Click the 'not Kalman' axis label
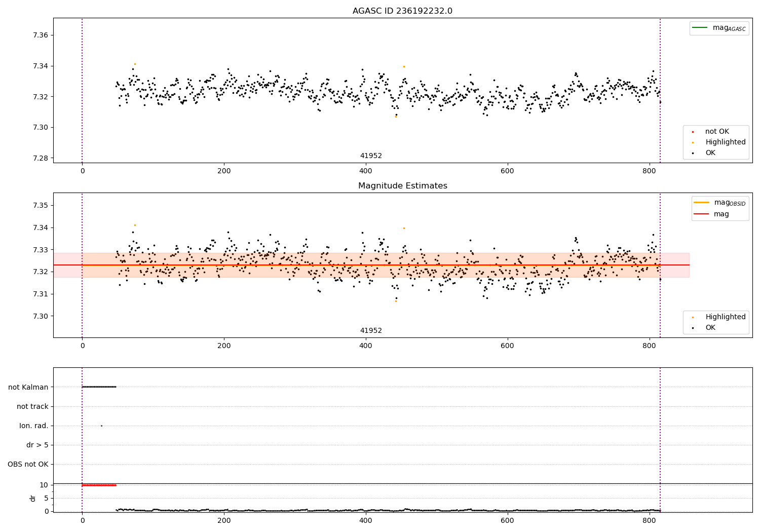 (28, 387)
